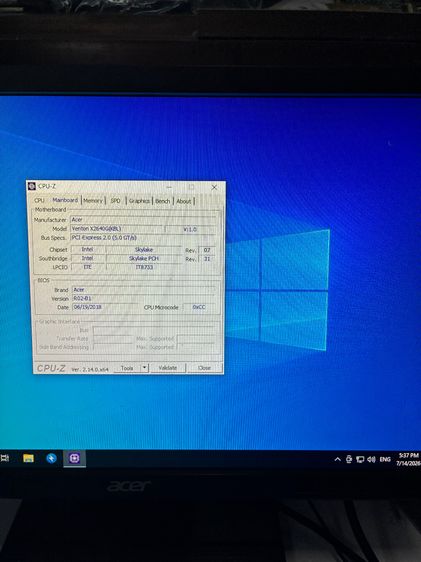Click the Chipset Intel vendor field
The height and width of the screenshot is (562, 421).
pyautogui.click(x=87, y=249)
